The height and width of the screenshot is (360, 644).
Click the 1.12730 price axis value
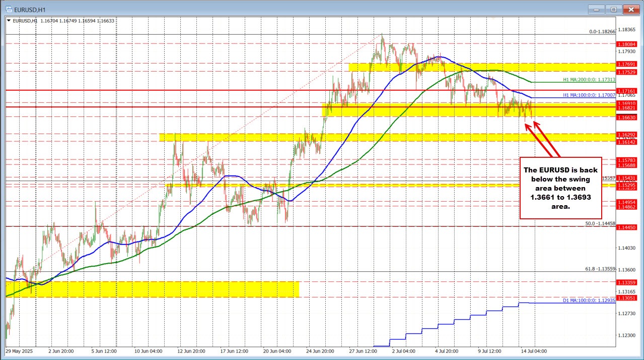click(x=627, y=313)
